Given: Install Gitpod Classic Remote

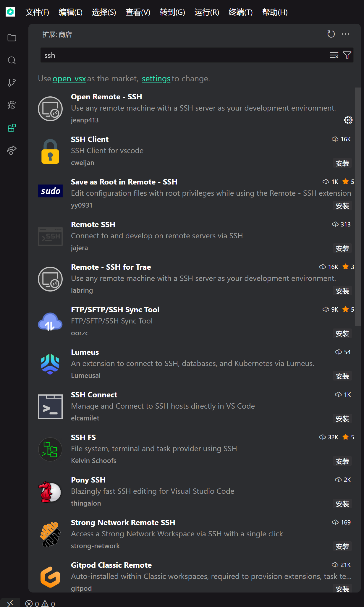Looking at the screenshot, I should [x=342, y=589].
